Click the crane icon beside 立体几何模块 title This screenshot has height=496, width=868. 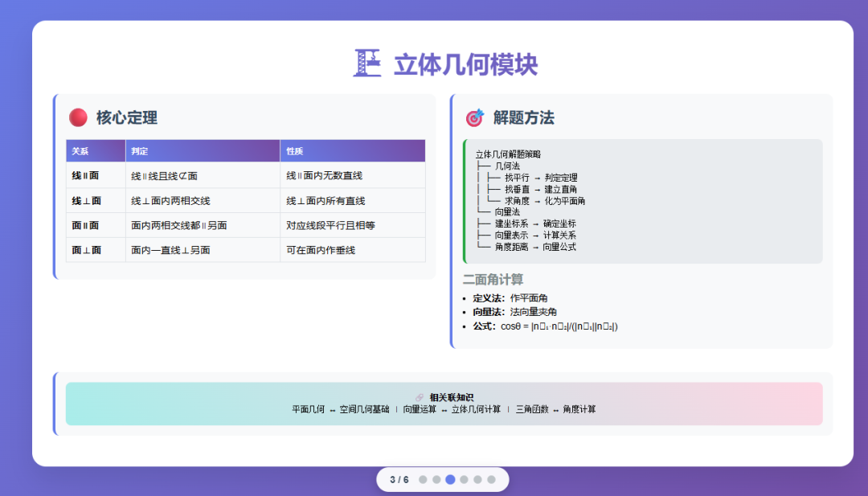[367, 64]
